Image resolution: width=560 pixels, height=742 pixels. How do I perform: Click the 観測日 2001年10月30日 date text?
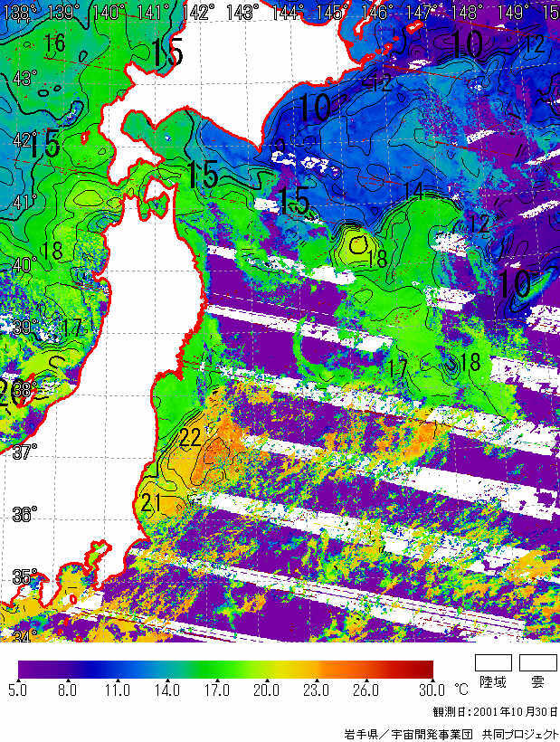pyautogui.click(x=495, y=712)
